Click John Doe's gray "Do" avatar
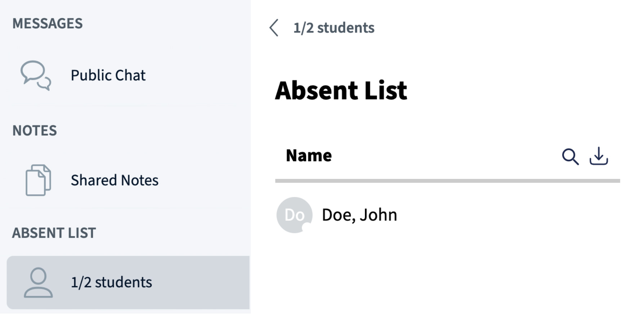Viewport: 644px width, 314px height. pos(294,215)
